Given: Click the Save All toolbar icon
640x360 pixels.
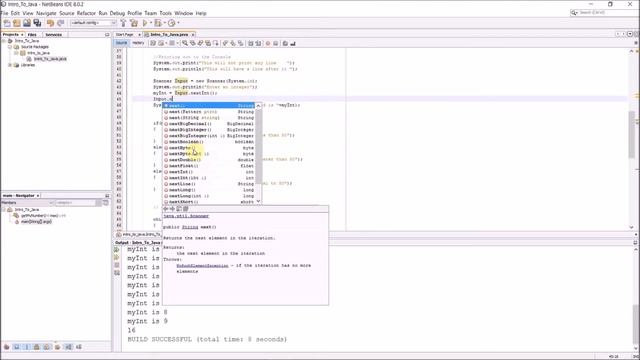Looking at the screenshot, I should click(x=37, y=23).
